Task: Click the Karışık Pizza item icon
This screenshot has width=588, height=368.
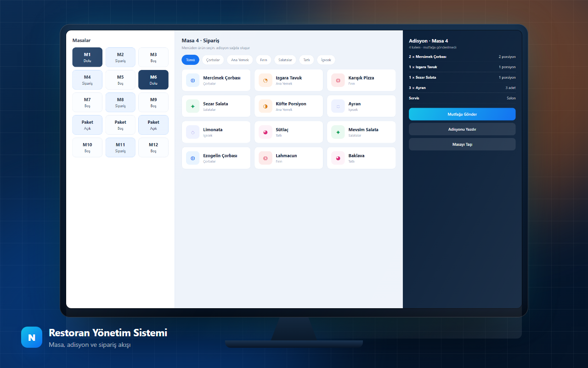Action: [x=338, y=80]
